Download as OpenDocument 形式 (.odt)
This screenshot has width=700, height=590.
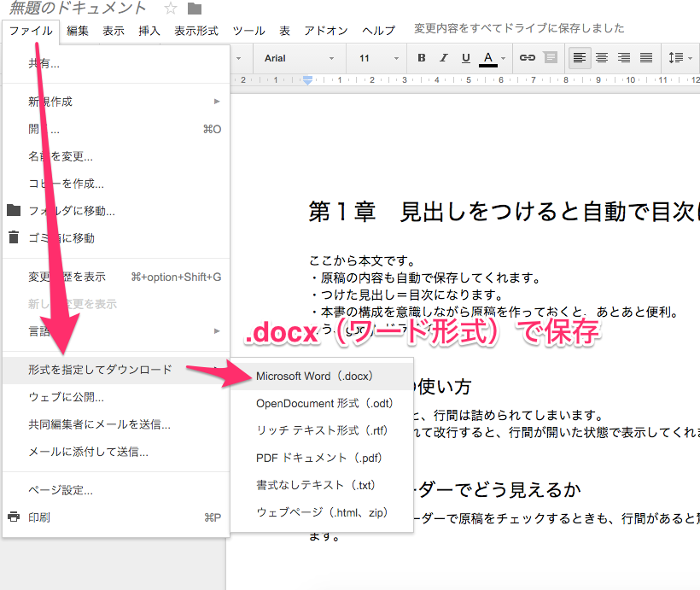322,403
